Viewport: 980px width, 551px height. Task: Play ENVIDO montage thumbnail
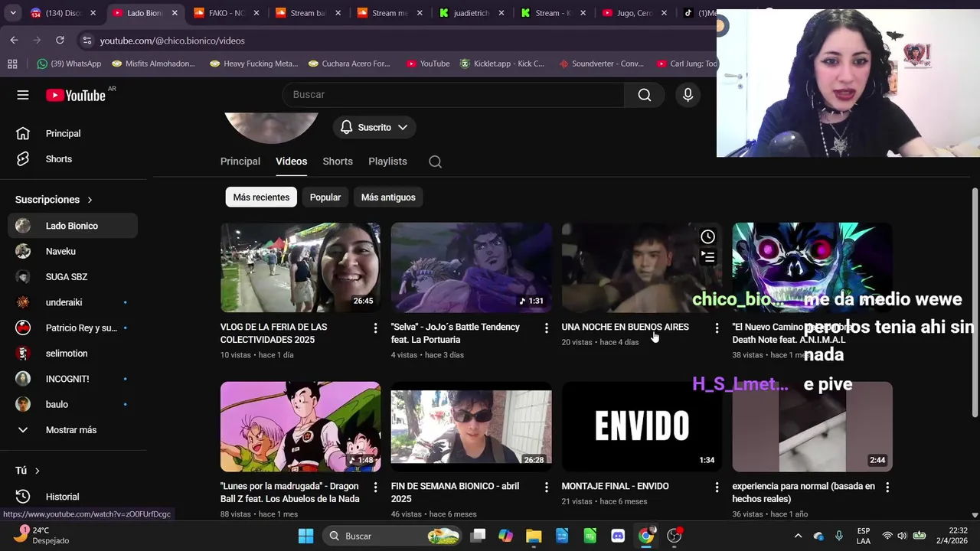pos(642,426)
